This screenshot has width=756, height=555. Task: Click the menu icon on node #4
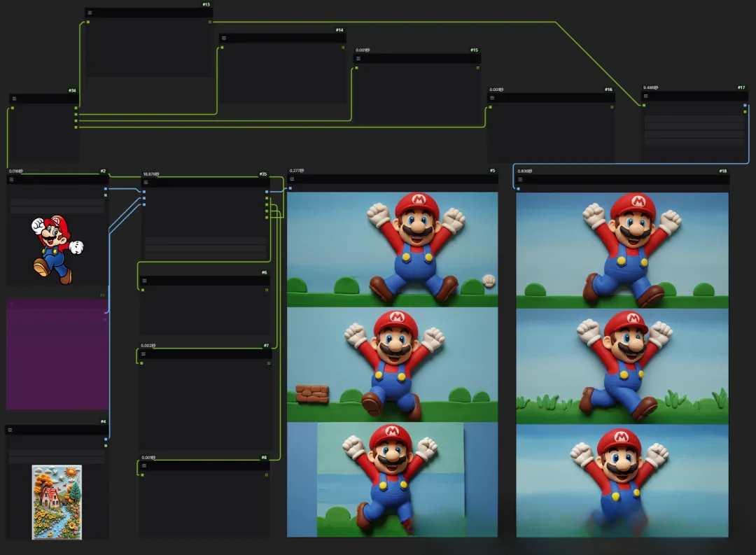[x=11, y=430]
